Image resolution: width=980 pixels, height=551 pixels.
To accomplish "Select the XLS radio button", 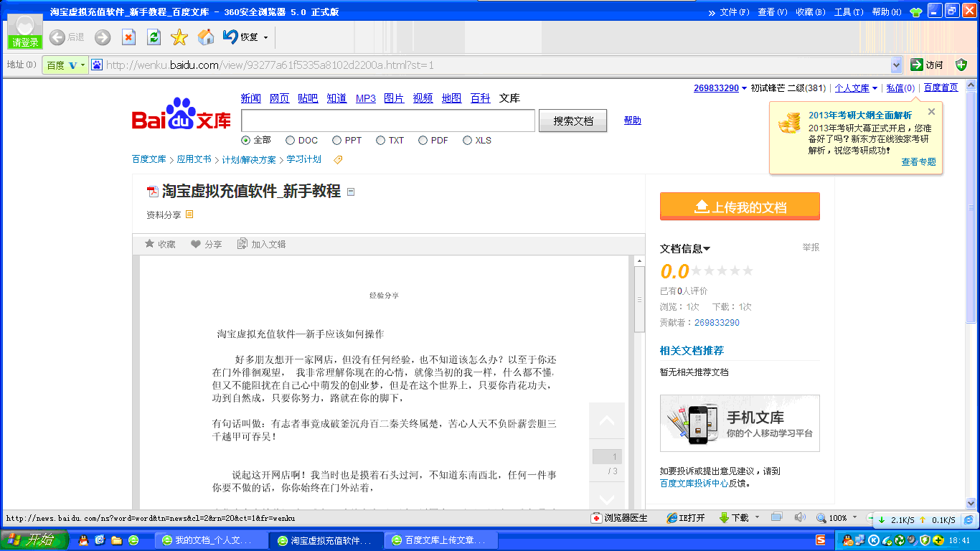I will point(467,141).
